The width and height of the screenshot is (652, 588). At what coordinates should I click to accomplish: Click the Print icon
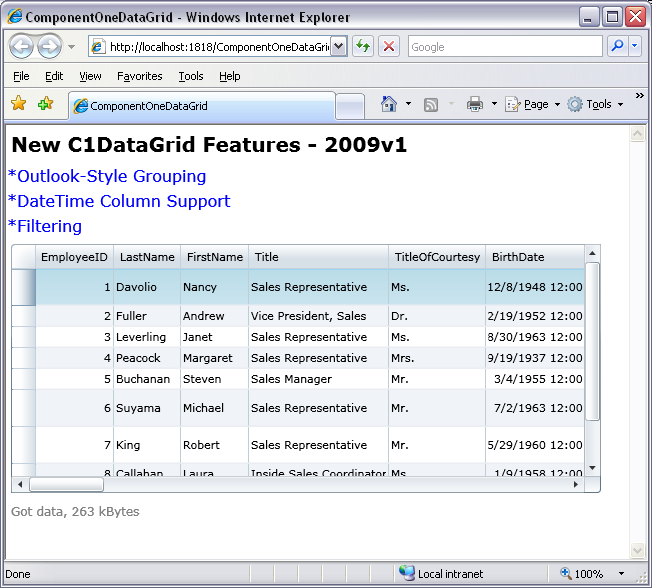(x=475, y=104)
